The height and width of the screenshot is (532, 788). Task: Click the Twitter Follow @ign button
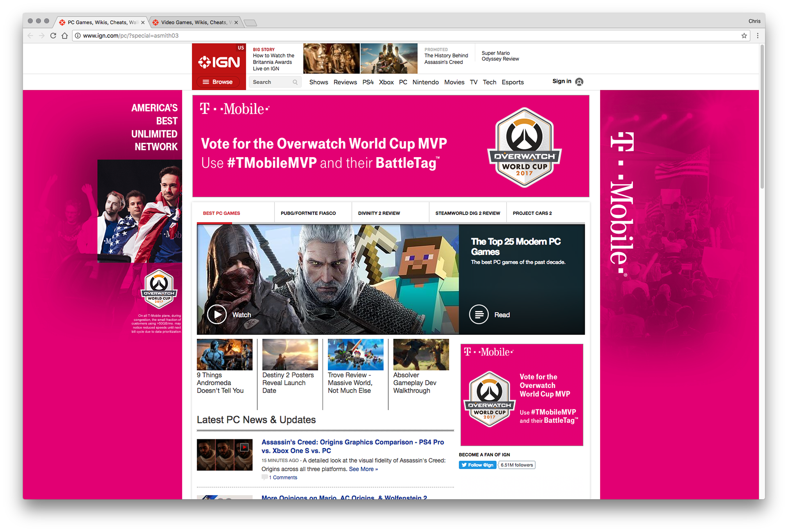477,465
